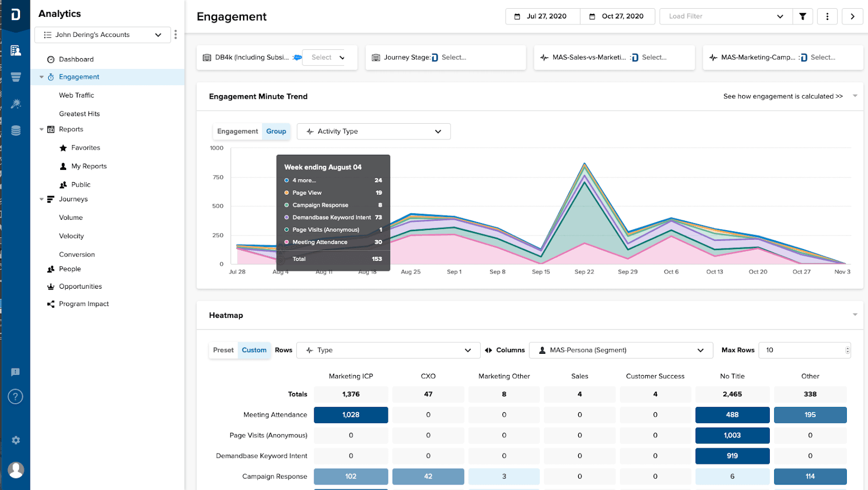Click the Meeting Attendance 1,028 heatmap cell
The width and height of the screenshot is (868, 490).
(x=351, y=415)
